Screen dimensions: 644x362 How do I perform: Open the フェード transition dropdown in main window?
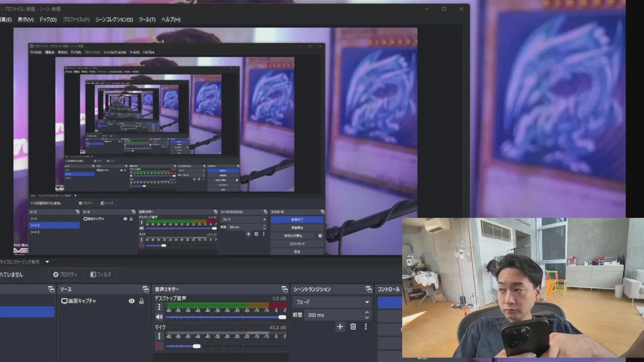pos(332,302)
